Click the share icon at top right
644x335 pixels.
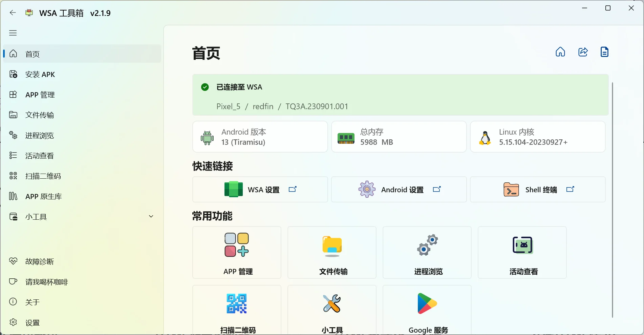583,52
